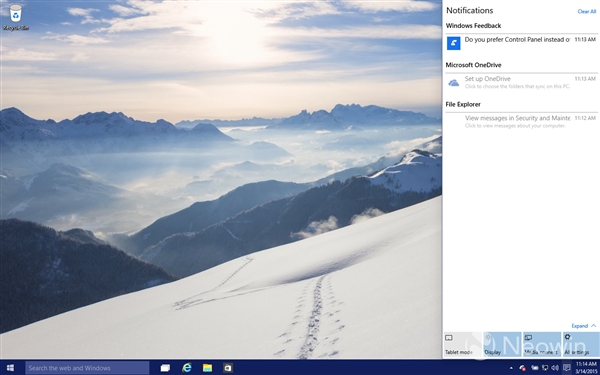This screenshot has height=375, width=600.
Task: Toggle Tablet mode quick action
Action: [462, 345]
